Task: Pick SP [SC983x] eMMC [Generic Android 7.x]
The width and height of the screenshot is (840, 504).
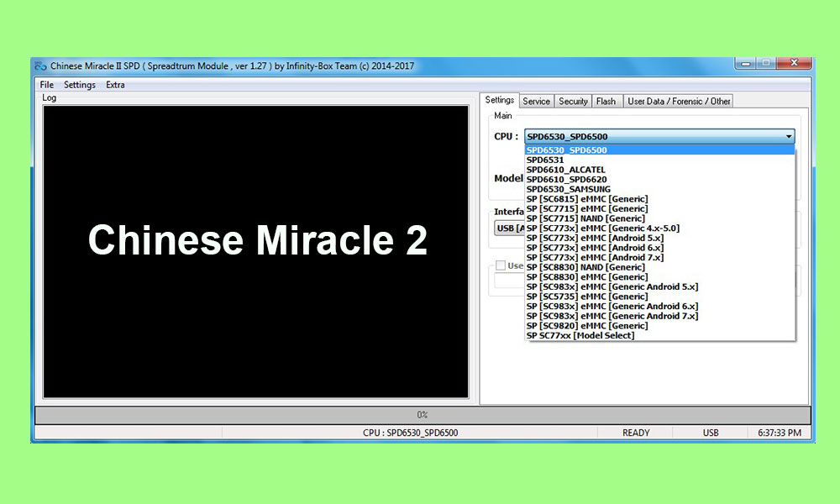Action: click(x=659, y=316)
